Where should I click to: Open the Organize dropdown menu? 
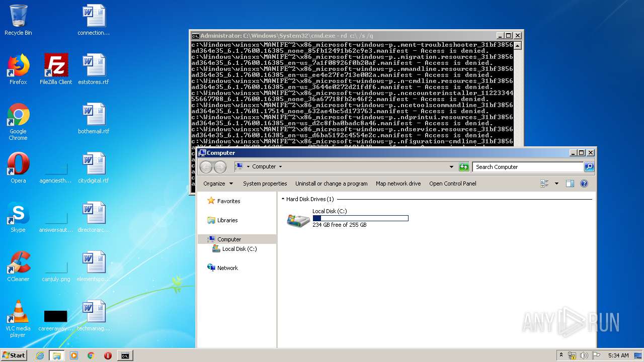218,184
